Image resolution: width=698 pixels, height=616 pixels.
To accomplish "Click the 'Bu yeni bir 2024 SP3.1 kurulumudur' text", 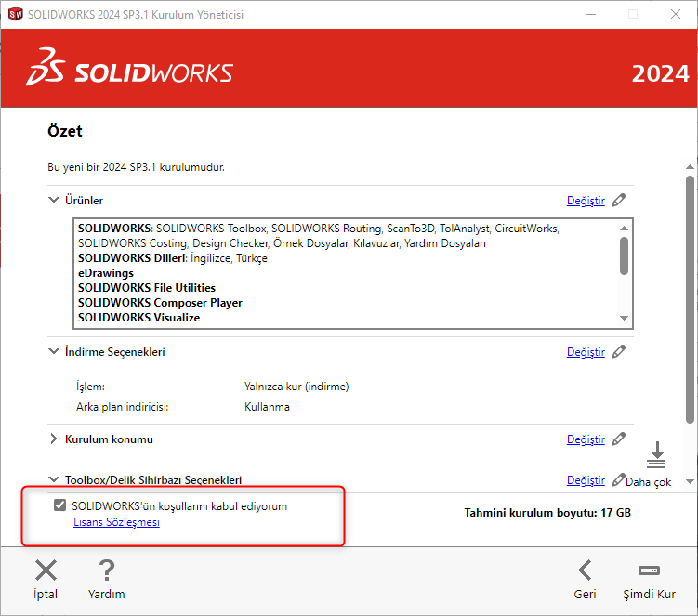I will pyautogui.click(x=136, y=167).
